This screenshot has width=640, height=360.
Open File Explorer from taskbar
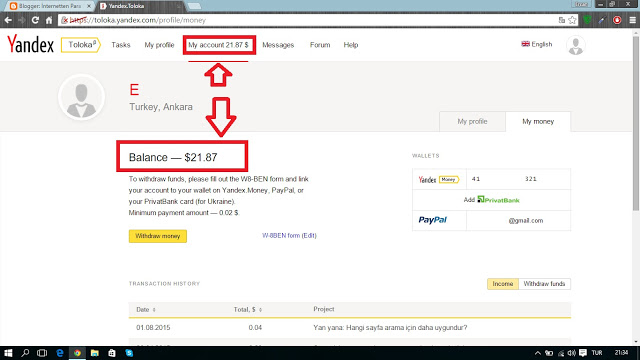(95, 353)
